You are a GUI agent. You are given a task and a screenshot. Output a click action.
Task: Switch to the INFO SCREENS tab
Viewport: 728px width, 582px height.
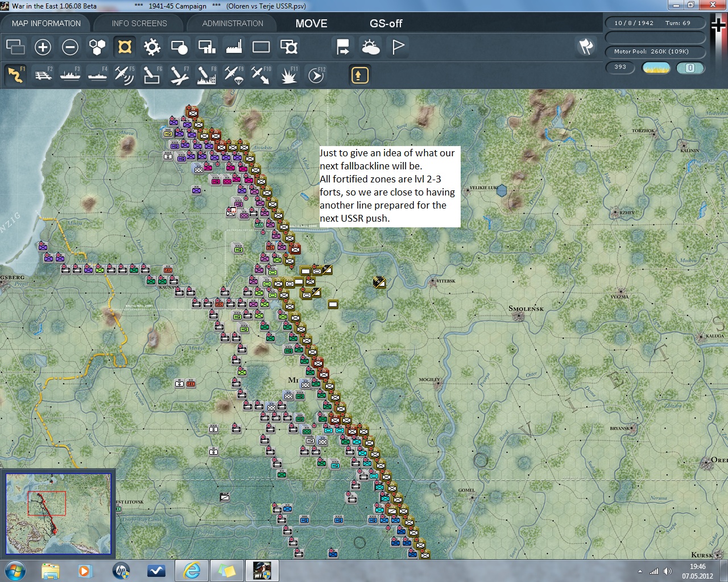(x=139, y=23)
